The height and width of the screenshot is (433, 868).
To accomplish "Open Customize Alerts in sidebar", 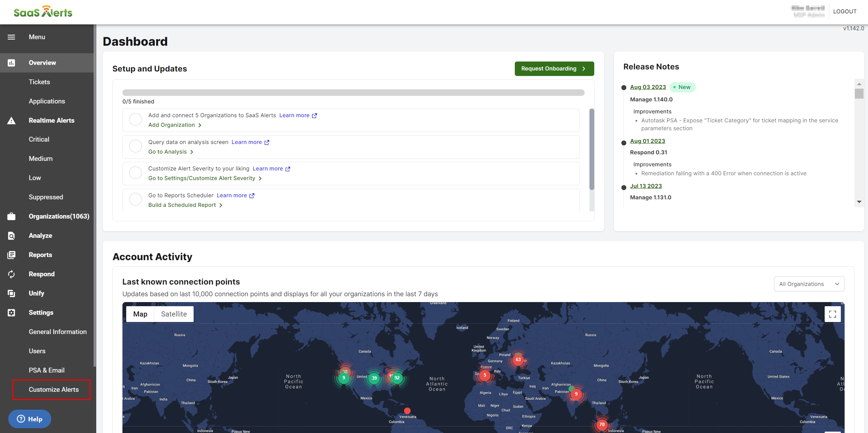I will coord(54,390).
